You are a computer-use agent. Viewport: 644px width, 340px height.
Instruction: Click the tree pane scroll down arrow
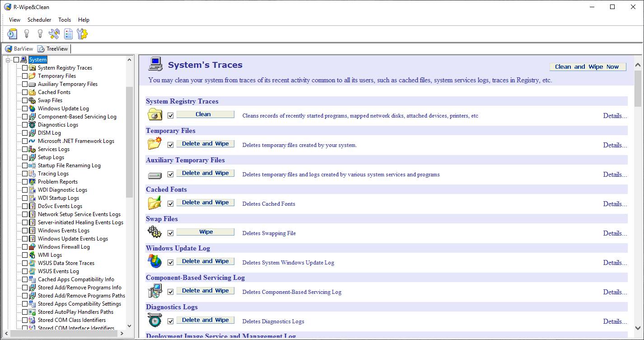coord(130,326)
